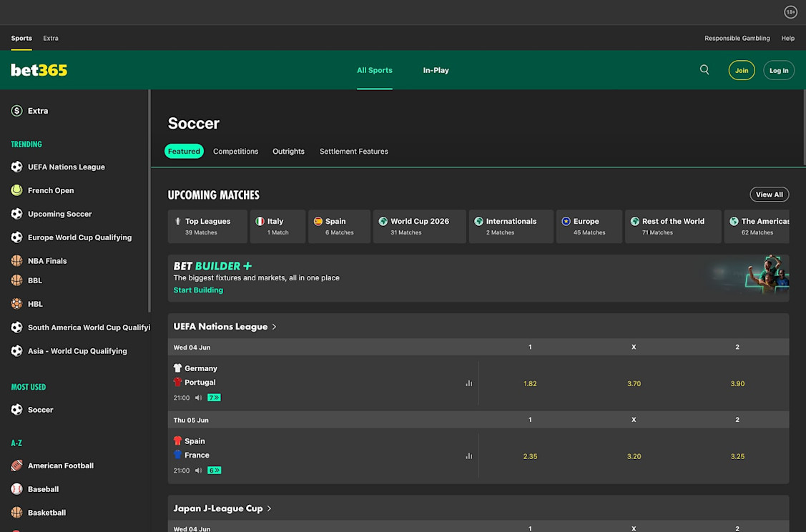This screenshot has width=806, height=532.
Task: Click the search magnifier icon
Action: [x=704, y=69]
